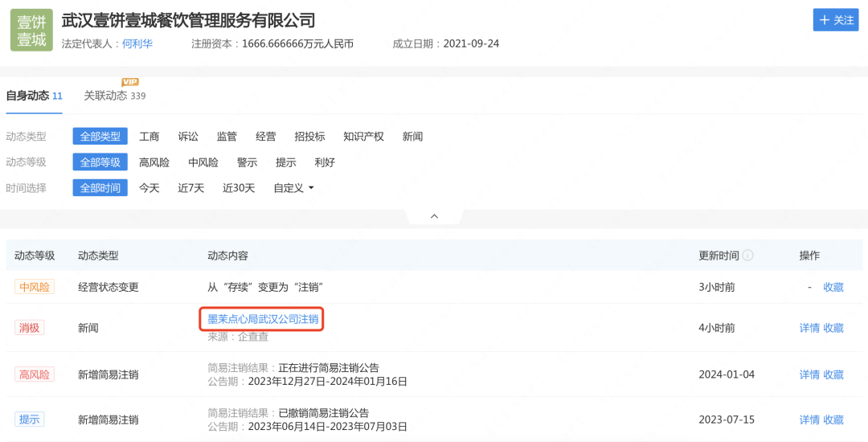Choose 近30天 time filter
868x442 pixels.
pyautogui.click(x=239, y=188)
